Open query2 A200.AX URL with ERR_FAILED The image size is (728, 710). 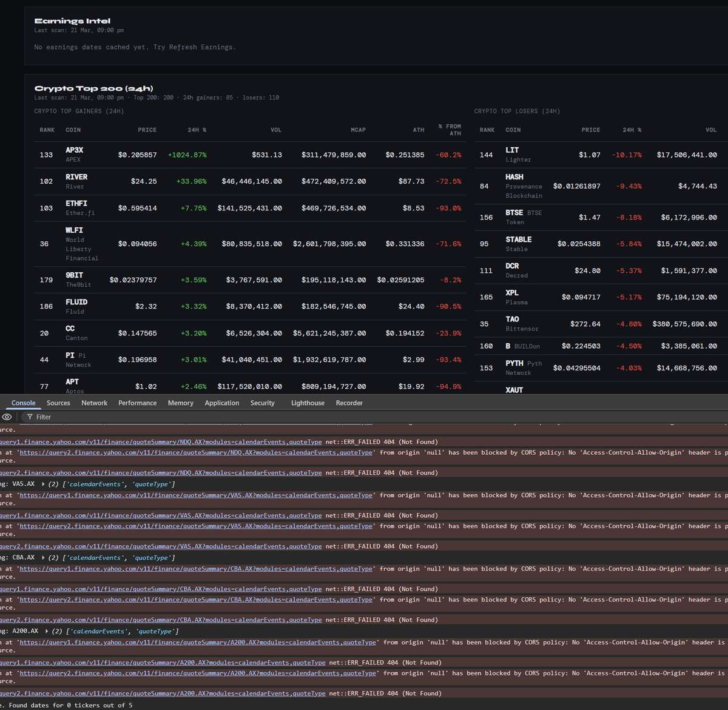point(163,694)
